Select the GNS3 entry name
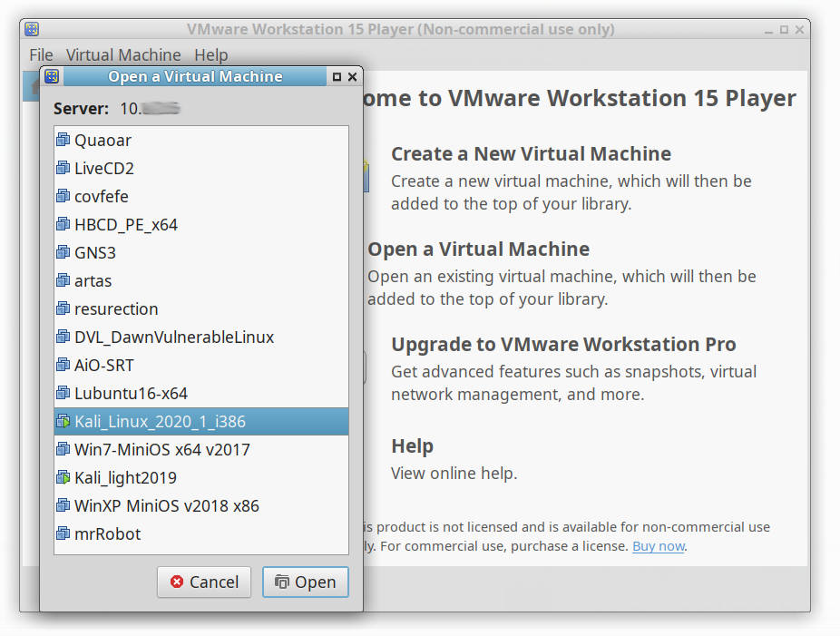This screenshot has height=636, width=840. click(95, 253)
